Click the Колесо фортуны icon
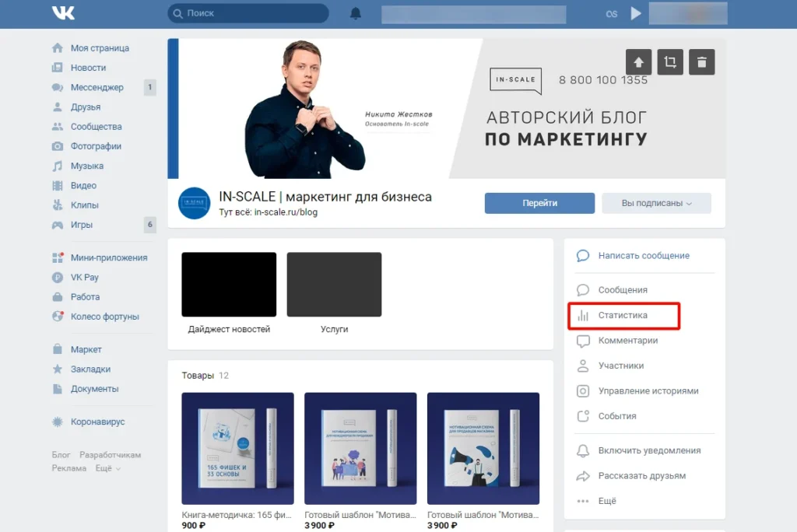The image size is (797, 532). pos(58,316)
